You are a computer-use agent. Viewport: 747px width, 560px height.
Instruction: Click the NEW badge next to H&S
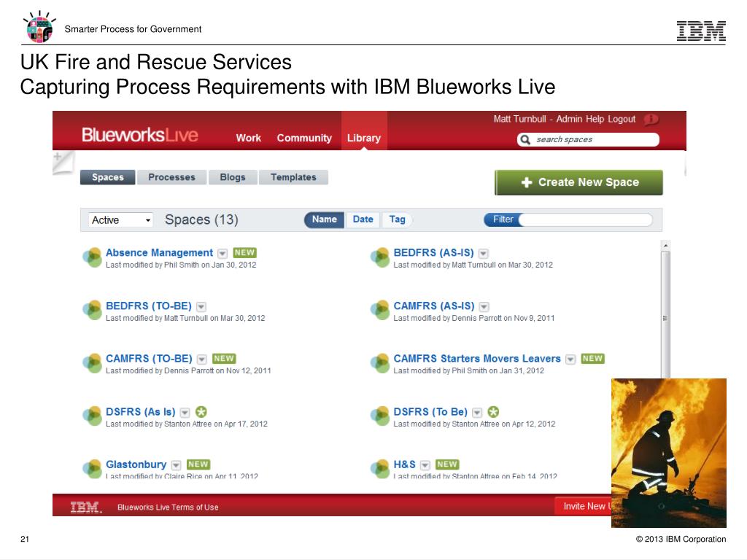click(x=447, y=464)
